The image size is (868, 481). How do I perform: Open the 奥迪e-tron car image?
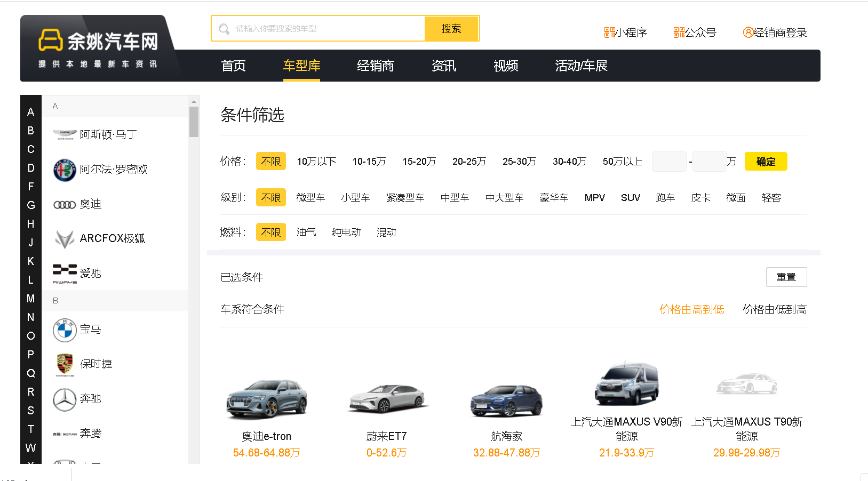coord(266,400)
